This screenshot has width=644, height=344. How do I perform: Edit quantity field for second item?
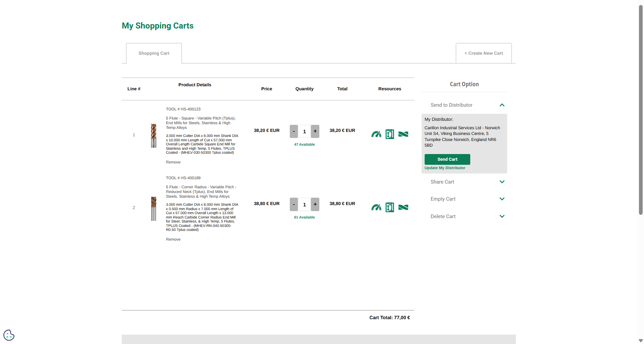point(304,205)
